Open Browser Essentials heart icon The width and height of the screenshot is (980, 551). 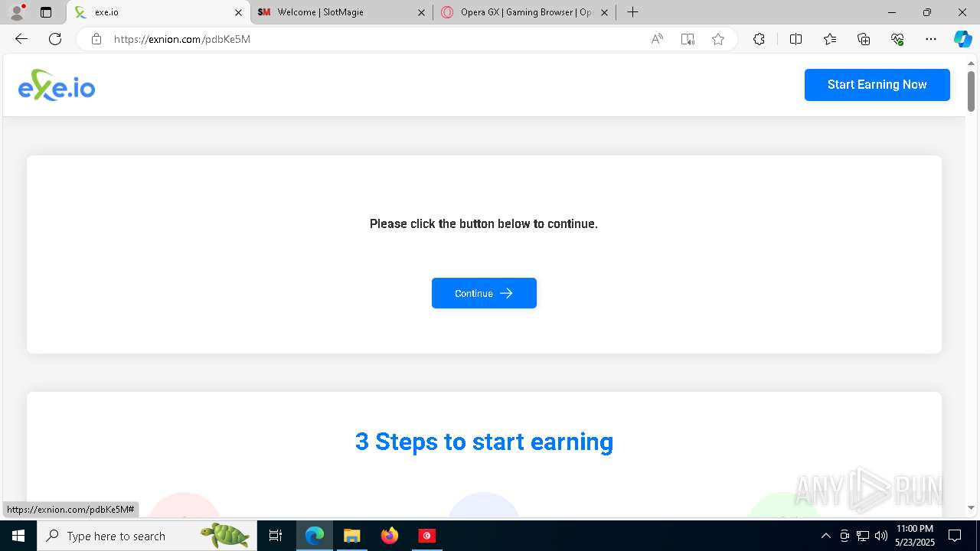click(x=897, y=39)
